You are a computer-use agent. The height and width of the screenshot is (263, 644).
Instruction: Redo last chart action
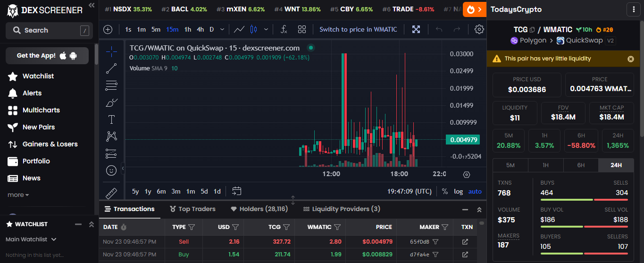(x=457, y=29)
